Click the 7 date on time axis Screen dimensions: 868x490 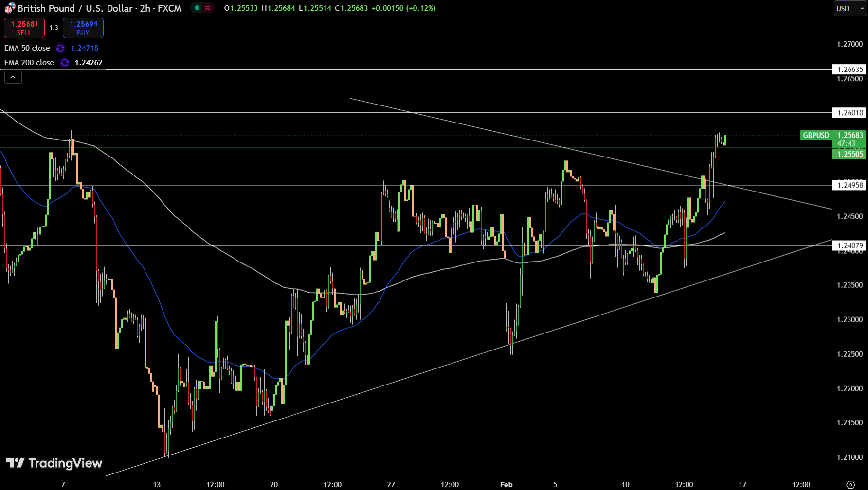click(x=63, y=484)
